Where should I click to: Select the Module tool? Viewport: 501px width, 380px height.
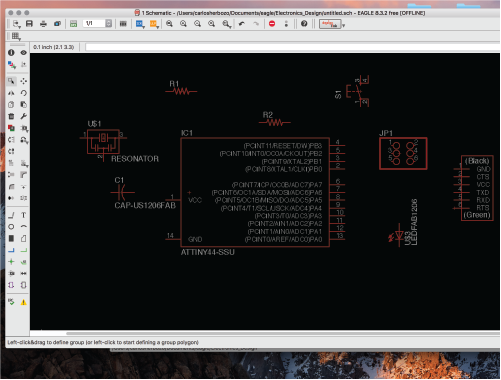pyautogui.click(x=11, y=285)
